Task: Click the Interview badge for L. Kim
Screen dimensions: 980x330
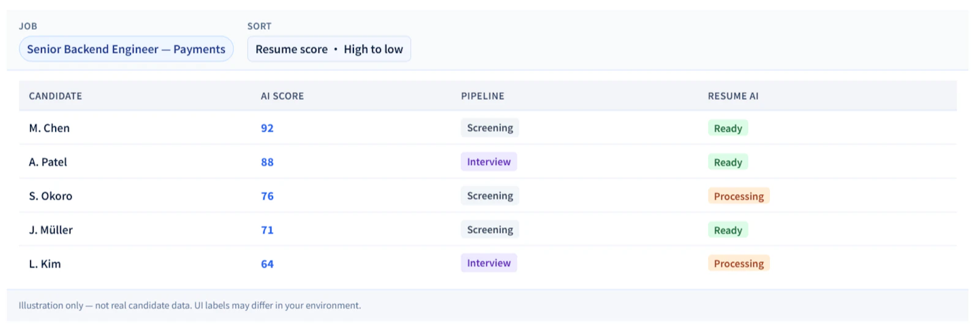Action: click(x=489, y=263)
